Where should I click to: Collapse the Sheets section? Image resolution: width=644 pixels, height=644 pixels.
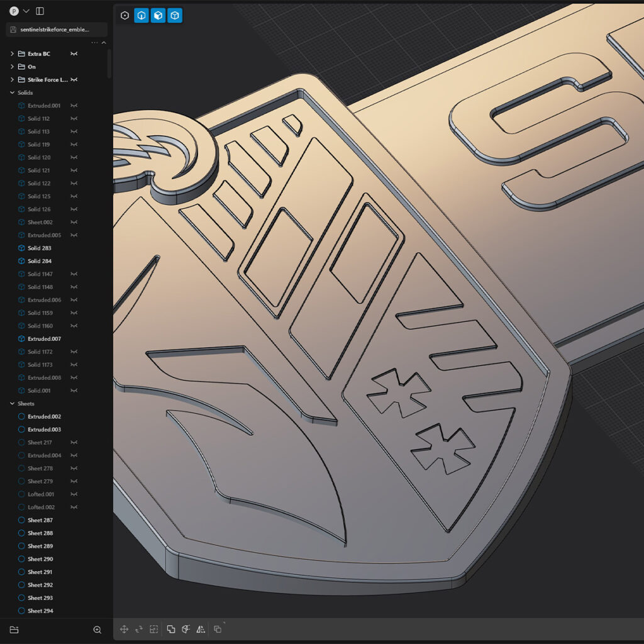[12, 404]
